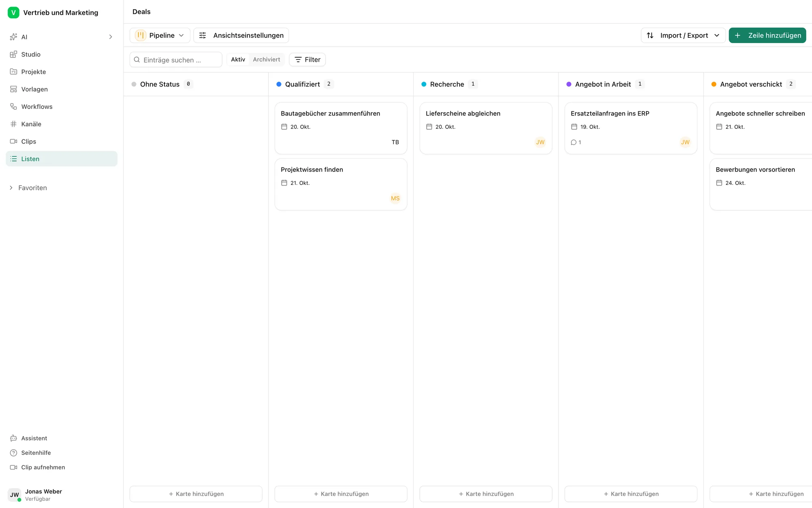Open the Import / Export dropdown chevron

[717, 35]
